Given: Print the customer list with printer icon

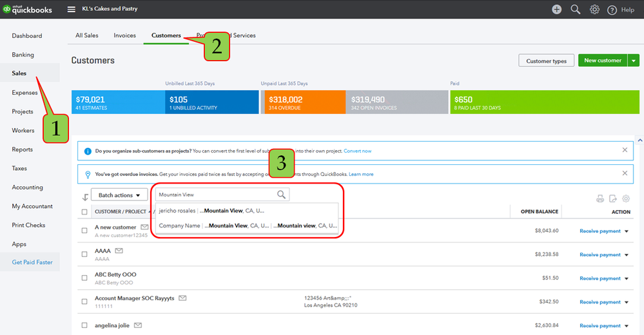Looking at the screenshot, I should click(600, 198).
